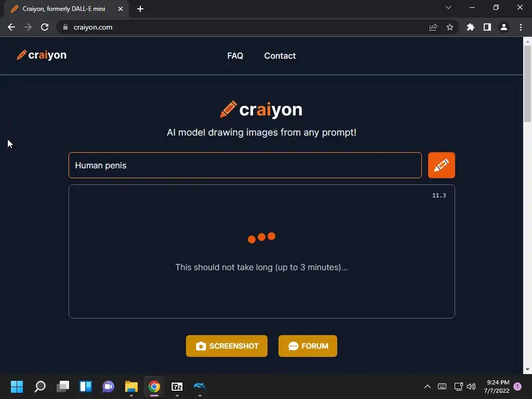Click the orange pencil draw button
Image resolution: width=532 pixels, height=399 pixels.
[441, 165]
